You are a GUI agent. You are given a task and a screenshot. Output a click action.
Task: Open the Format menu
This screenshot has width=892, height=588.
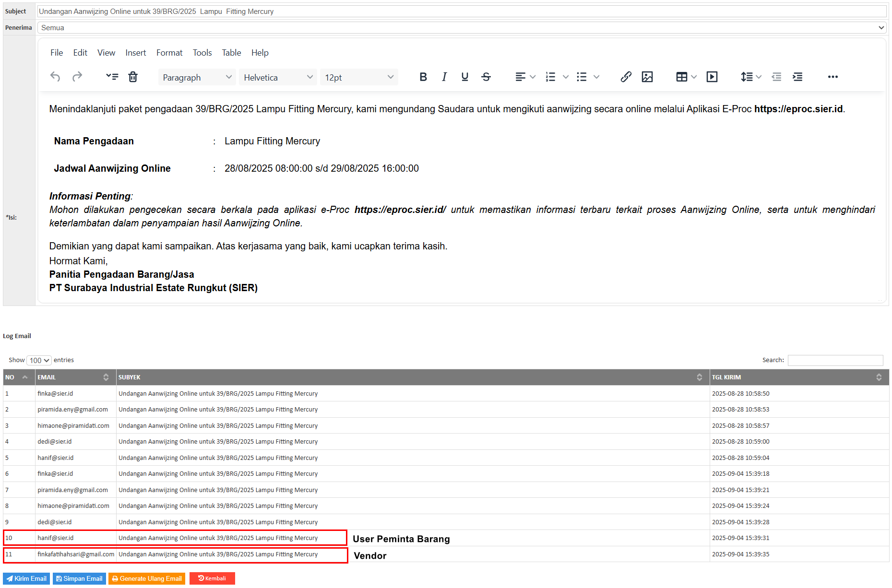[169, 53]
